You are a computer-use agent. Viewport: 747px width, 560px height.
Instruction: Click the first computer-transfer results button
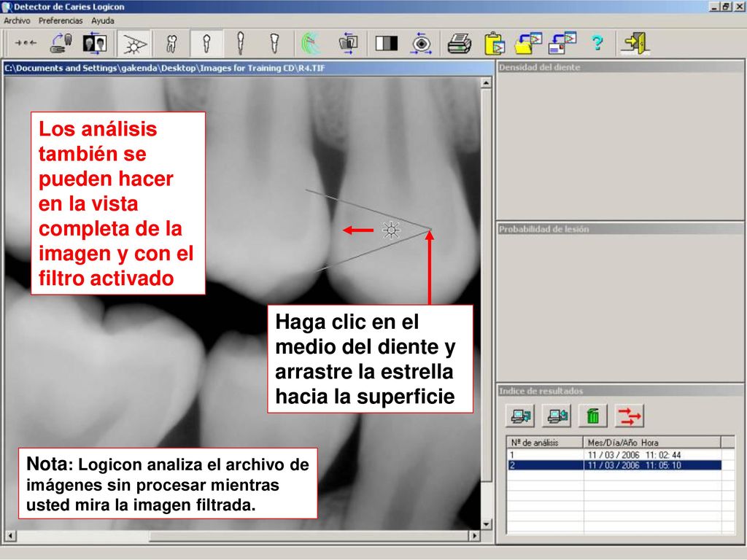pyautogui.click(x=519, y=416)
